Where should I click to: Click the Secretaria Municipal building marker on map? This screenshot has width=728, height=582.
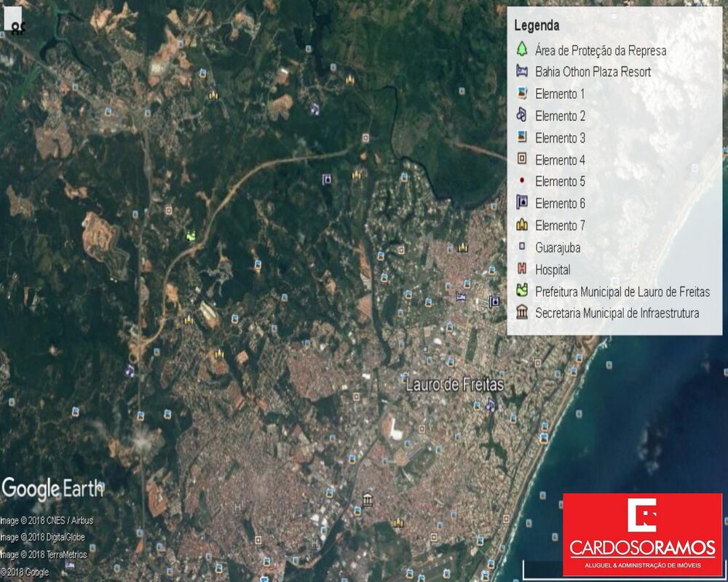click(368, 500)
